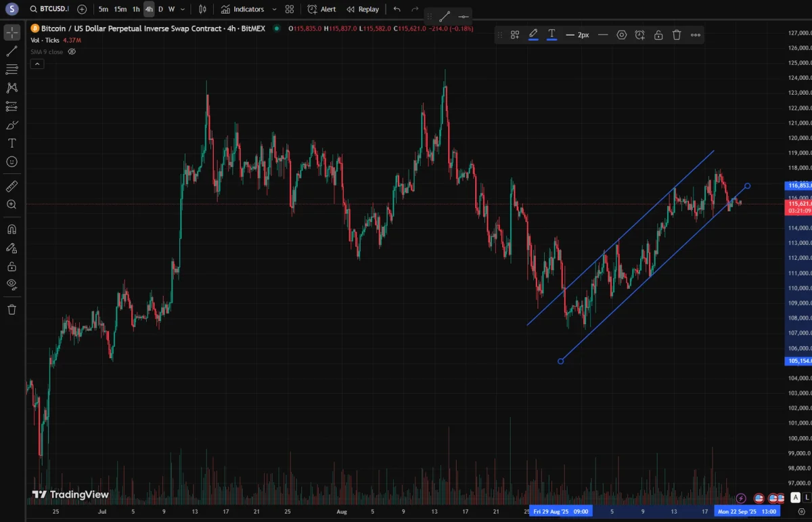Image resolution: width=812 pixels, height=522 pixels.
Task: Switch to daily D timeframe
Action: (x=160, y=9)
